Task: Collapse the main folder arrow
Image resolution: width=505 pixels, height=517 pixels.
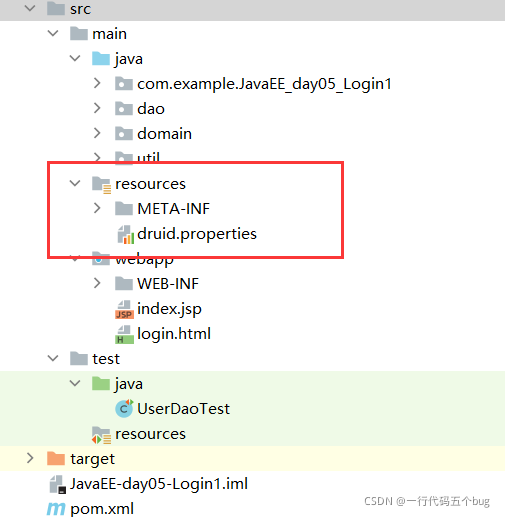Action: point(53,33)
